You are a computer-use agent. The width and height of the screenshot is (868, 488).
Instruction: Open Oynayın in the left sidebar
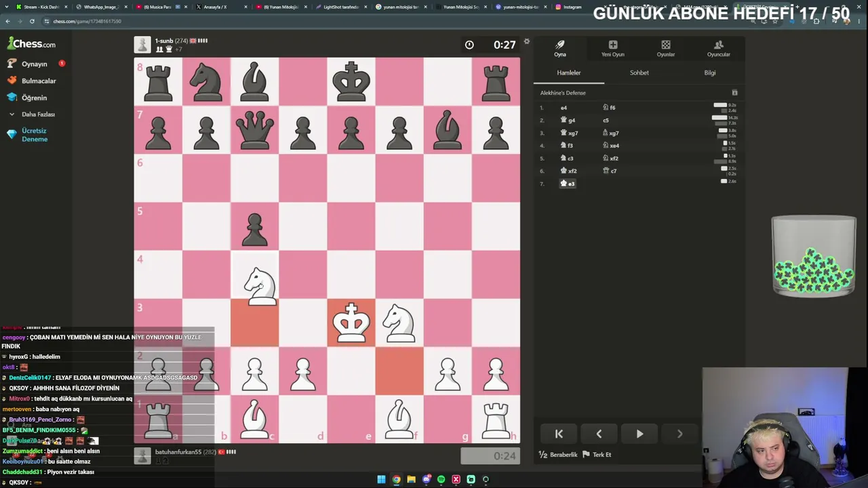click(27, 64)
